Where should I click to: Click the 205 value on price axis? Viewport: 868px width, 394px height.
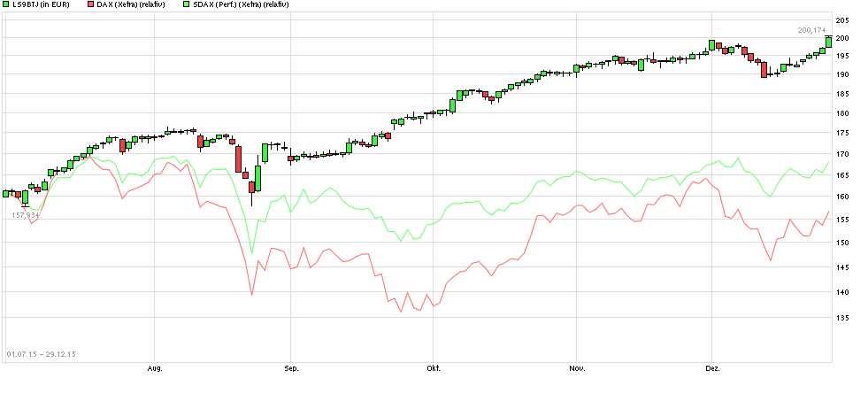tap(841, 20)
